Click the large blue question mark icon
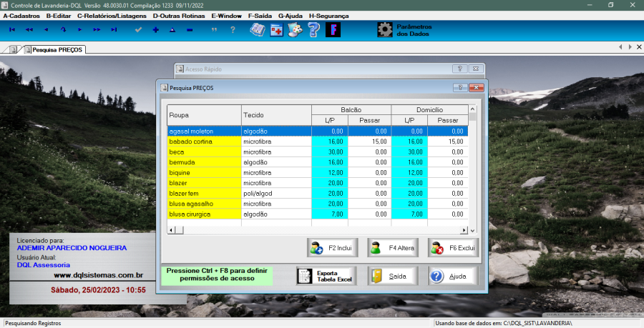This screenshot has height=328, width=644. point(313,29)
